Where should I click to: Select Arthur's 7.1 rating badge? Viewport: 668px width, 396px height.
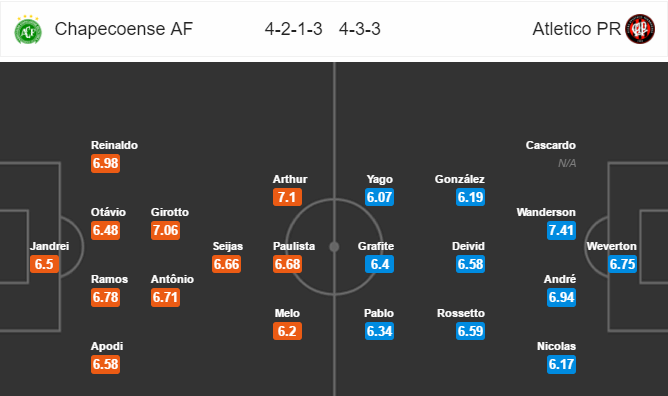tap(288, 197)
